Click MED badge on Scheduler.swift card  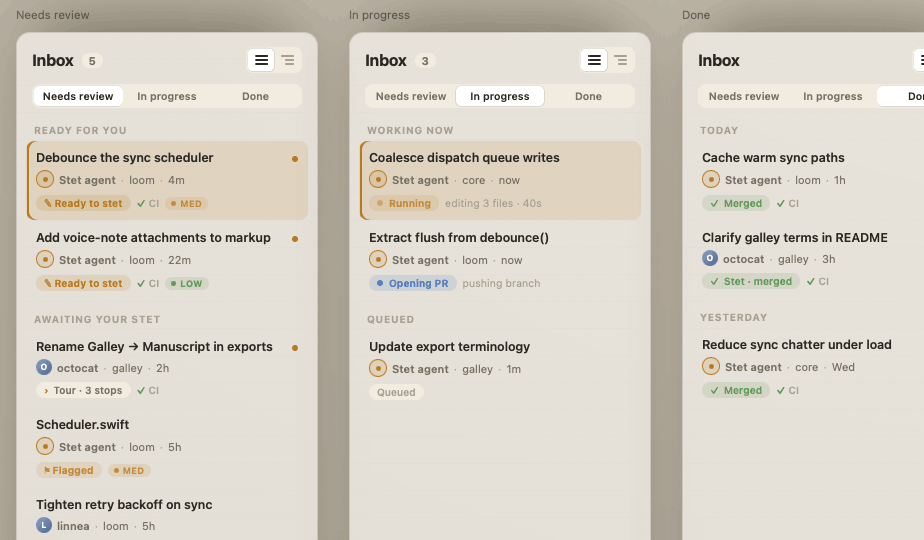click(129, 470)
